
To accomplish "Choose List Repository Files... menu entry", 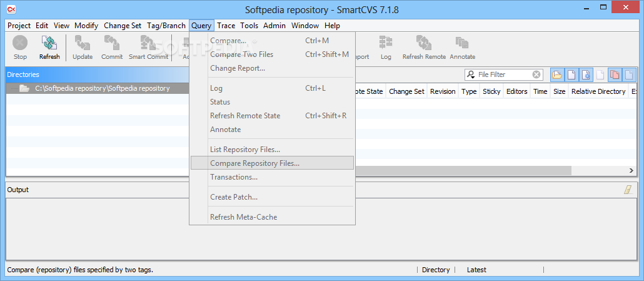I will click(x=272, y=150).
